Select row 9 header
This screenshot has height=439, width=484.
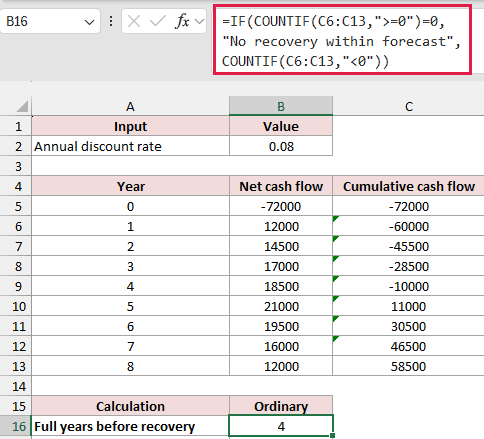[x=16, y=286]
